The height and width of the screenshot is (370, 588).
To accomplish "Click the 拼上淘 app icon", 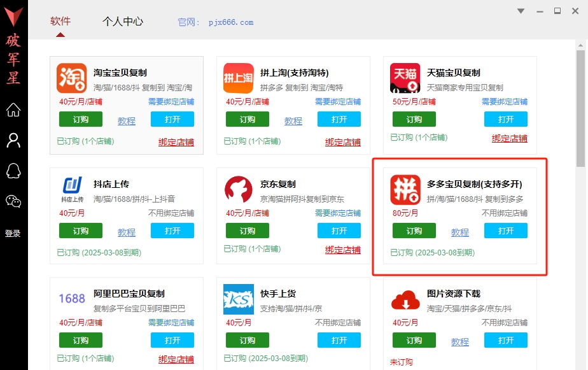I will (x=239, y=78).
